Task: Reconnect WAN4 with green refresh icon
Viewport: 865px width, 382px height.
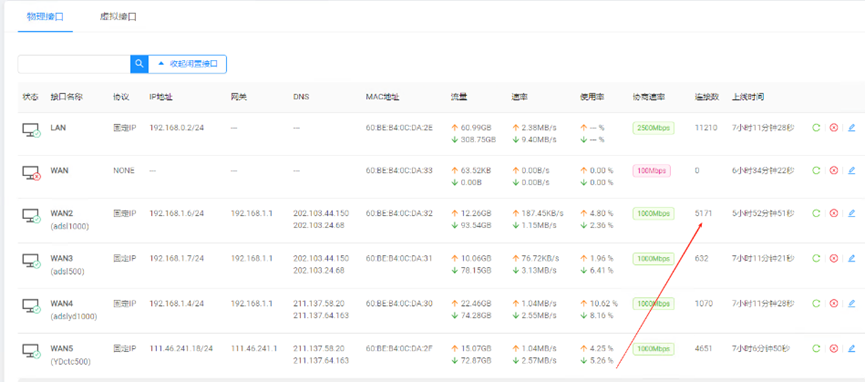Action: (x=816, y=303)
